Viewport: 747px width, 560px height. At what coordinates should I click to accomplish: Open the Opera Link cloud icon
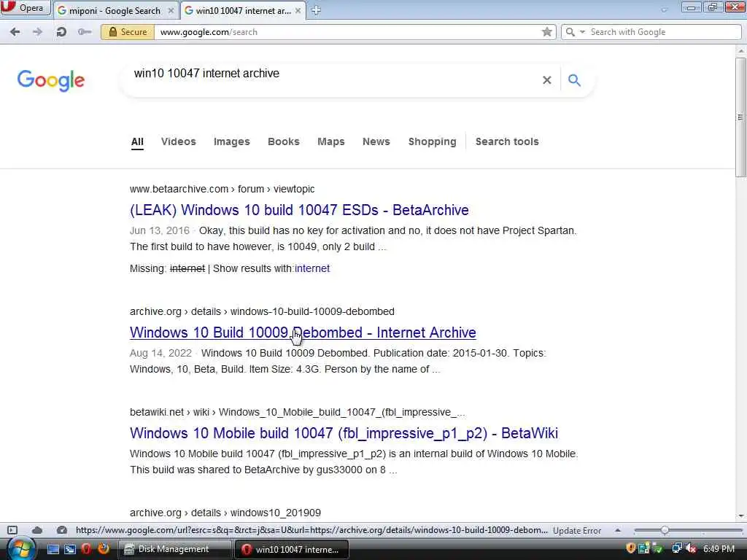pos(37,530)
